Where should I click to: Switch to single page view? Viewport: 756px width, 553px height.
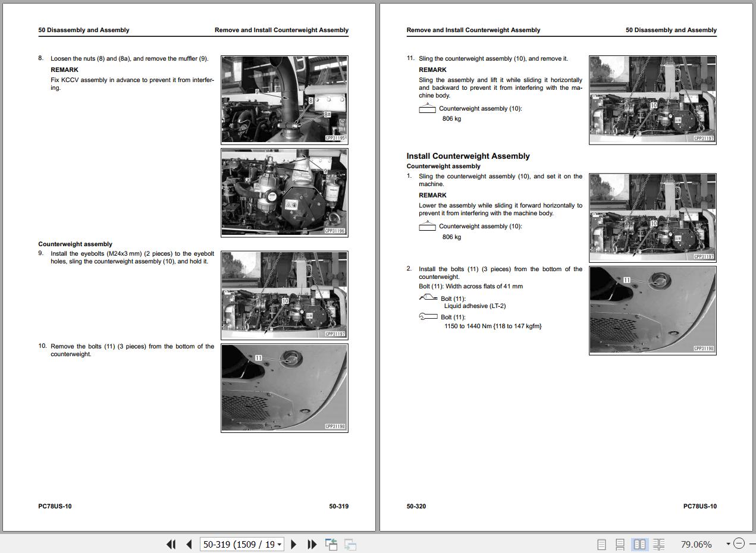click(601, 544)
